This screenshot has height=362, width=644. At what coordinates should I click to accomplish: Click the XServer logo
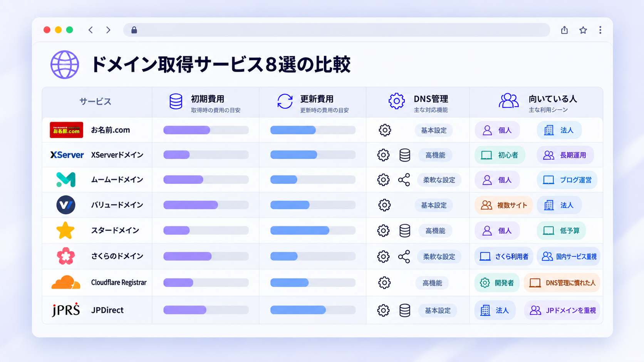[67, 155]
